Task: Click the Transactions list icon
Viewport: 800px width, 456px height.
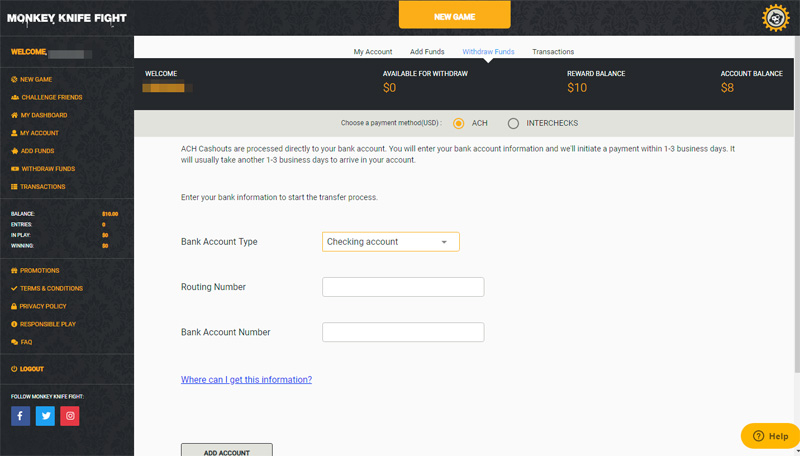Action: point(14,187)
